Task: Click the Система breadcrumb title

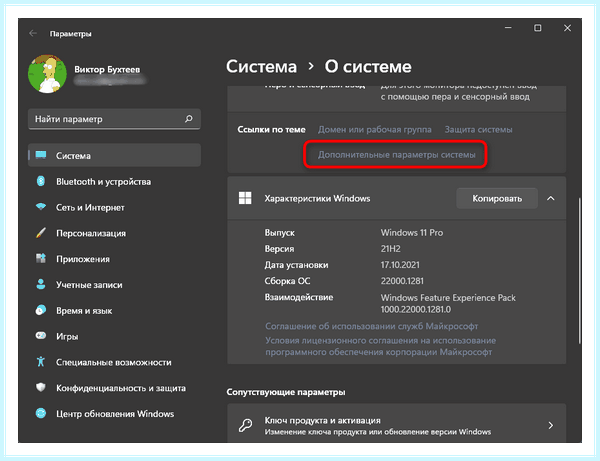Action: pyautogui.click(x=261, y=67)
